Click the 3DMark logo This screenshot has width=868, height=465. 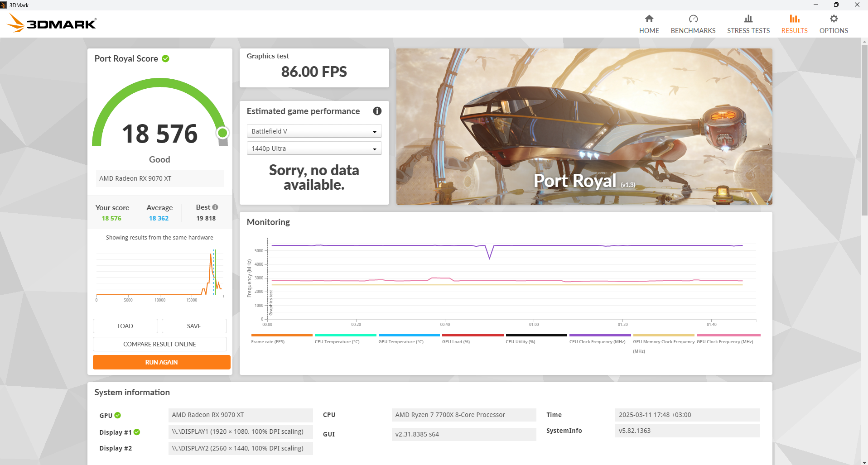click(x=52, y=23)
